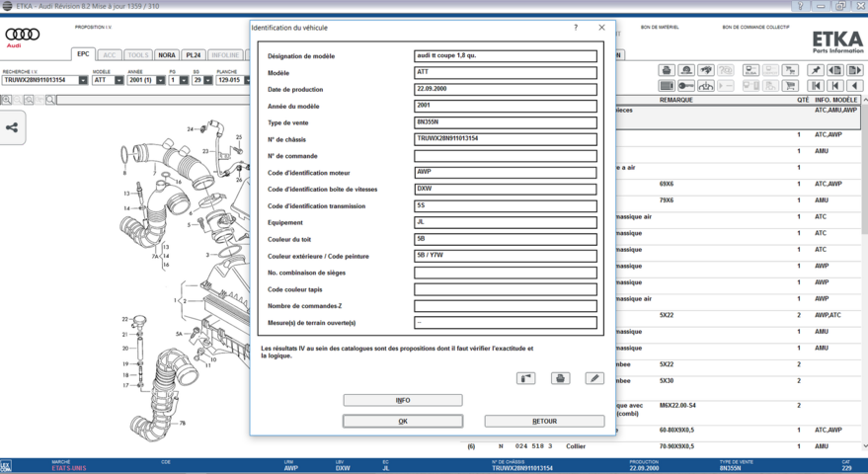
Task: Click the previous-with-bar navigation icon
Action: pos(835,85)
